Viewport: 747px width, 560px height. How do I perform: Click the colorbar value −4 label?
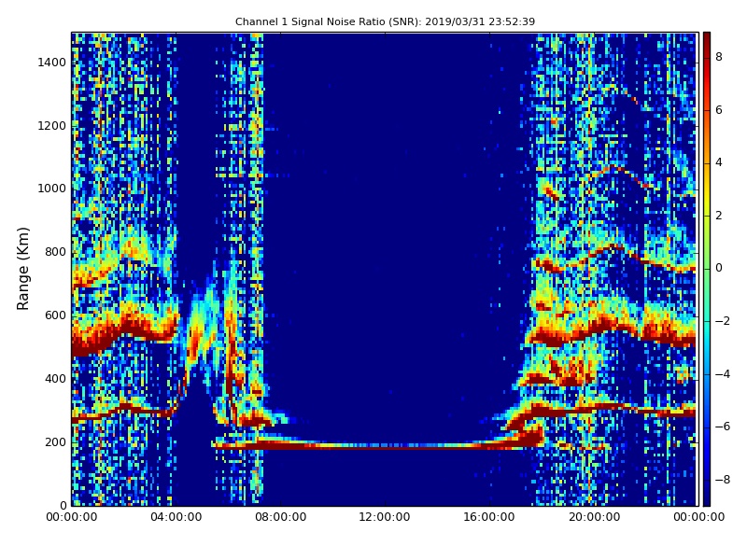point(723,374)
